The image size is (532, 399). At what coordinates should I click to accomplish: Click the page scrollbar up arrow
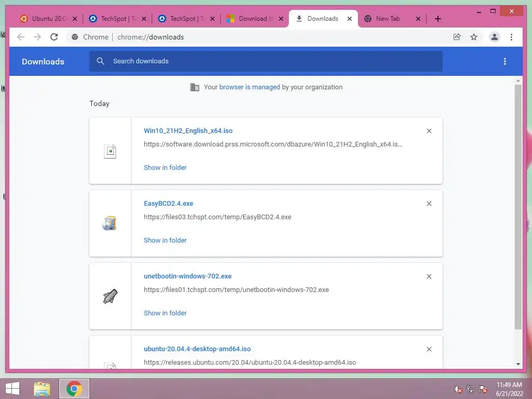click(x=518, y=81)
